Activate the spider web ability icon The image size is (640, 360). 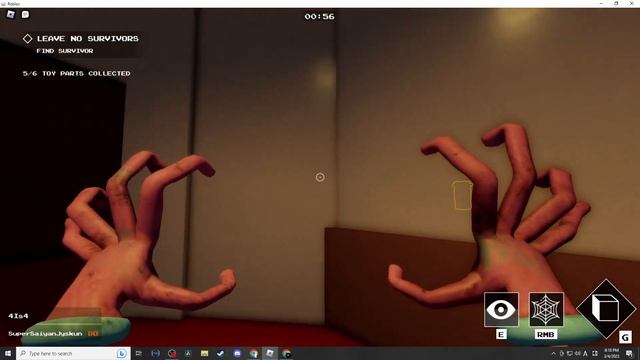point(546,309)
